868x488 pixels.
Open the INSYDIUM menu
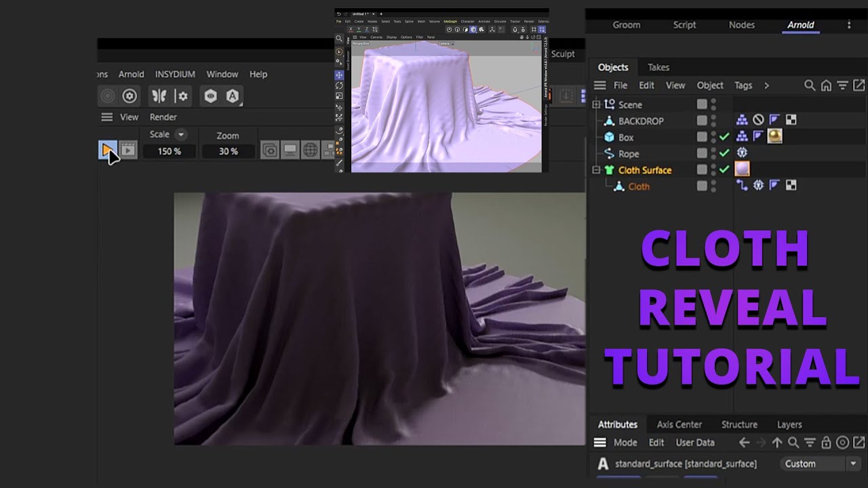(x=175, y=74)
